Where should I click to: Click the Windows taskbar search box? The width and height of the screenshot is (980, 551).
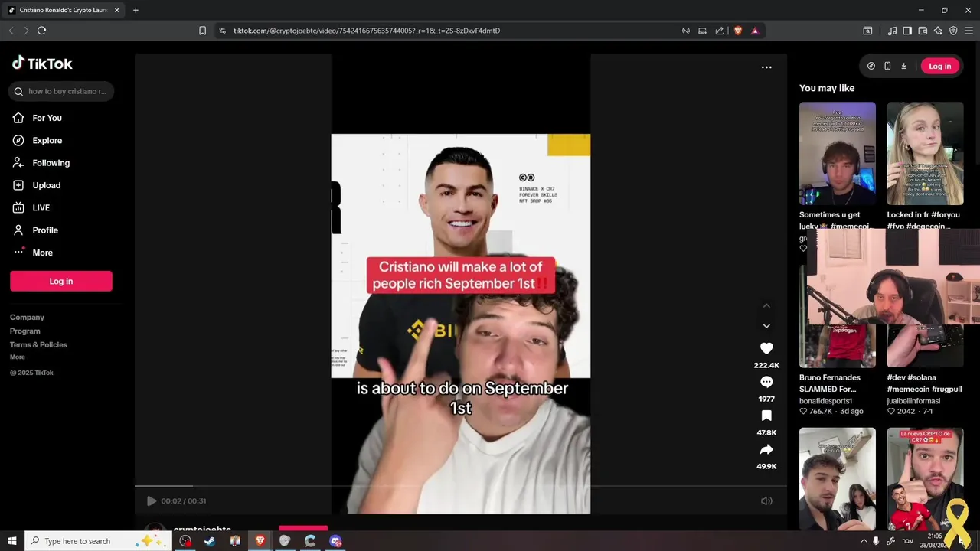click(x=96, y=541)
